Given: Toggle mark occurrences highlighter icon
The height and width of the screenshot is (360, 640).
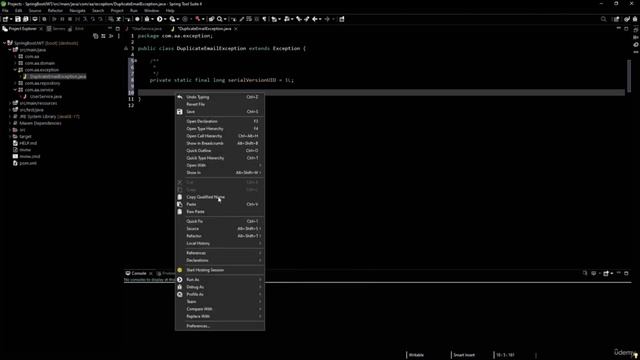Looking at the screenshot, I should click(242, 19).
